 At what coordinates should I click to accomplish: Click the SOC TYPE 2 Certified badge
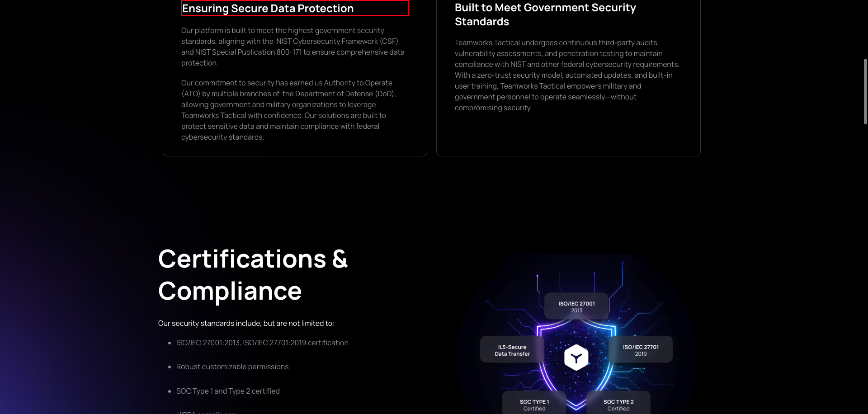618,405
